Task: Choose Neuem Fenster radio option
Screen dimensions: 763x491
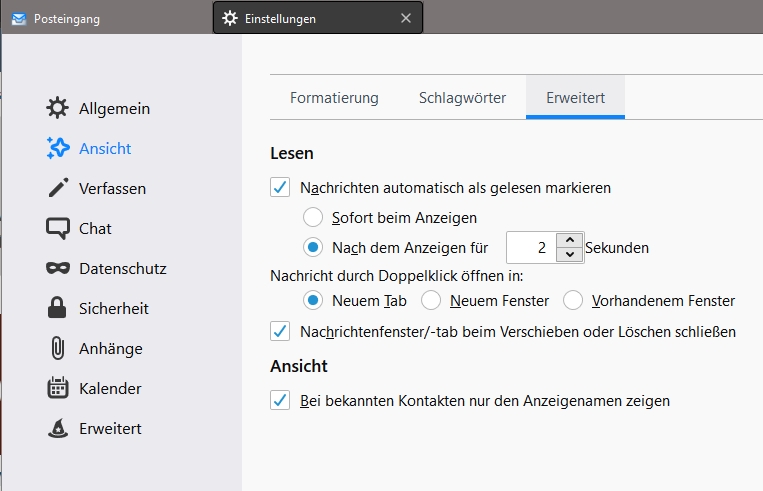Action: [431, 300]
